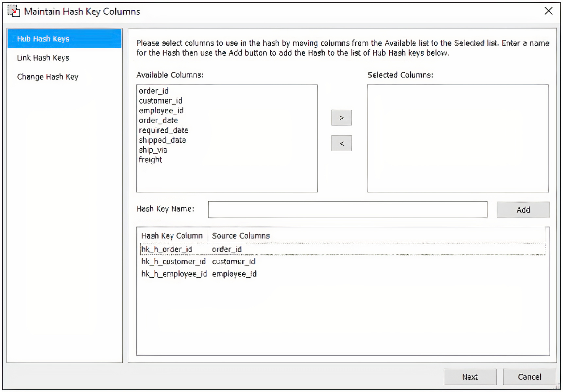The height and width of the screenshot is (392, 563).
Task: Select customer_id in Available Columns
Action: 161,101
